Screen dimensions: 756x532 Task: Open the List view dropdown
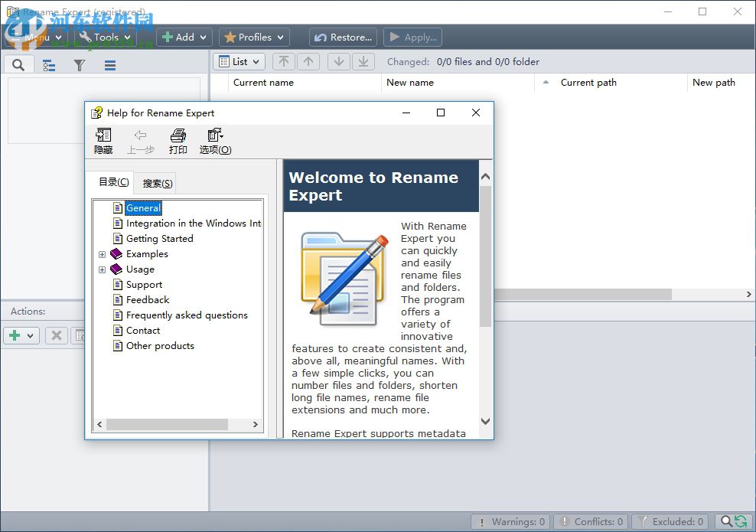coord(238,61)
